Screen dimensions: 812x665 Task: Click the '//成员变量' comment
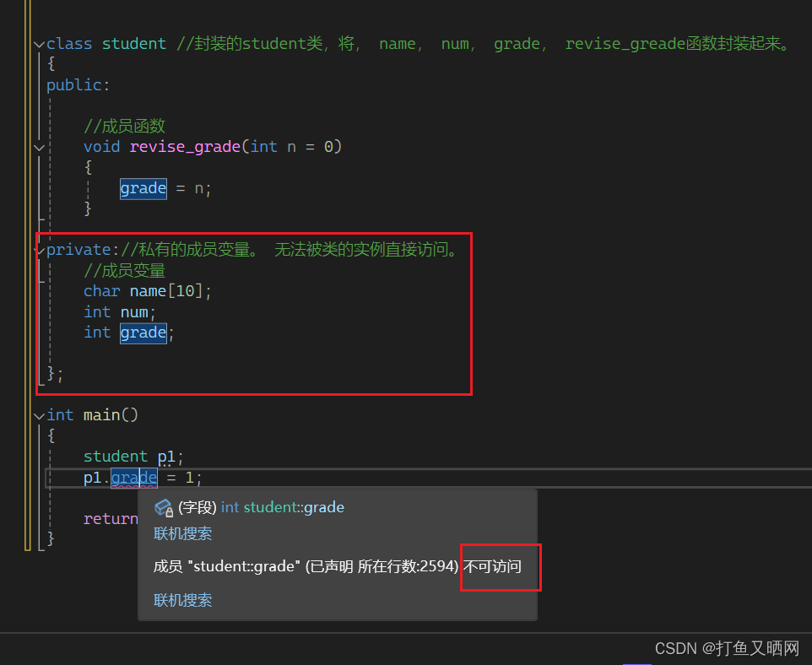(124, 270)
